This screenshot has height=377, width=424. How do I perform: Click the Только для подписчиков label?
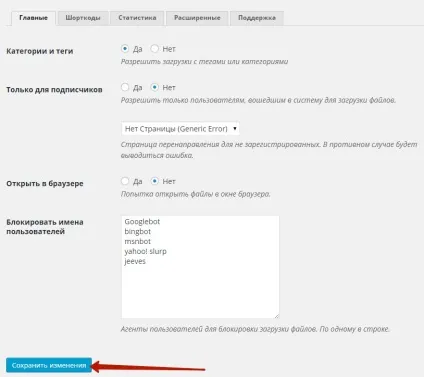click(54, 90)
